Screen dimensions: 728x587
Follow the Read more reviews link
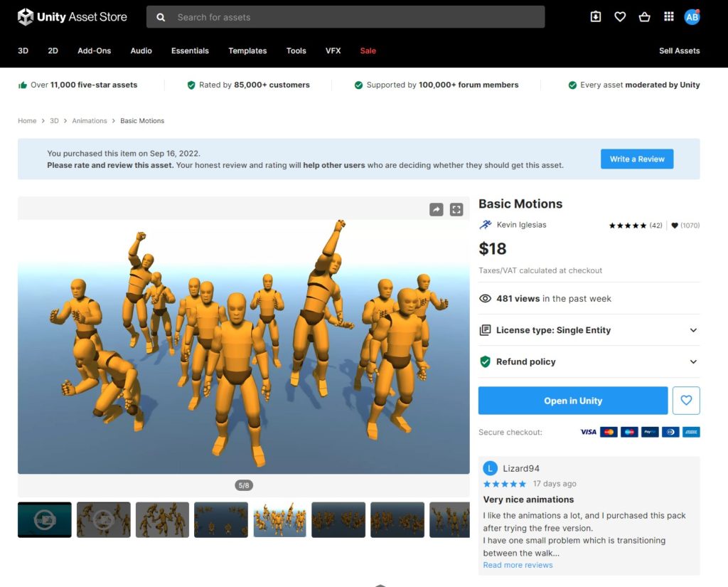point(518,565)
